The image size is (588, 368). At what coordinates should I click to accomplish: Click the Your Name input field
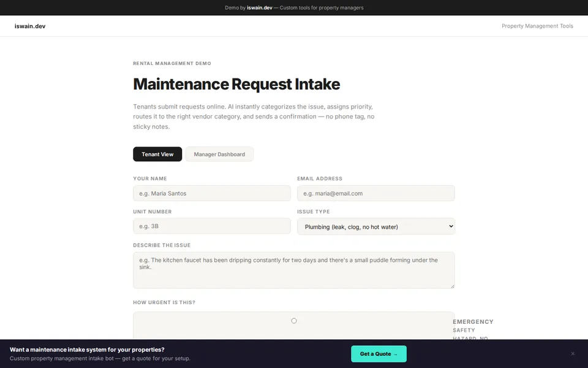212,193
